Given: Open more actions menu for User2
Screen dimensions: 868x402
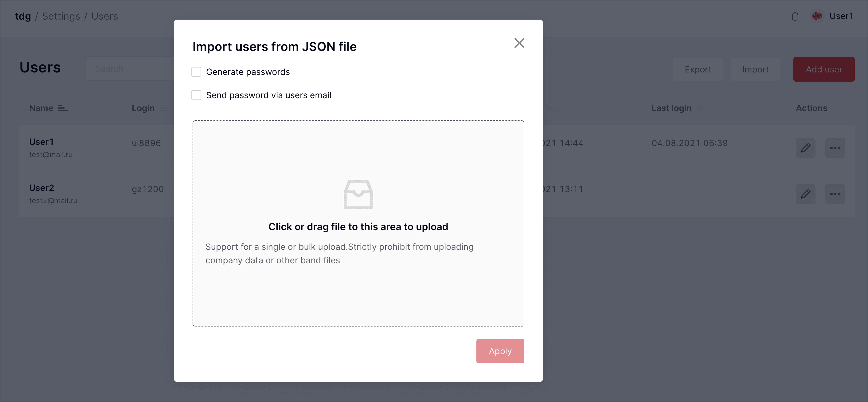Looking at the screenshot, I should [x=835, y=194].
